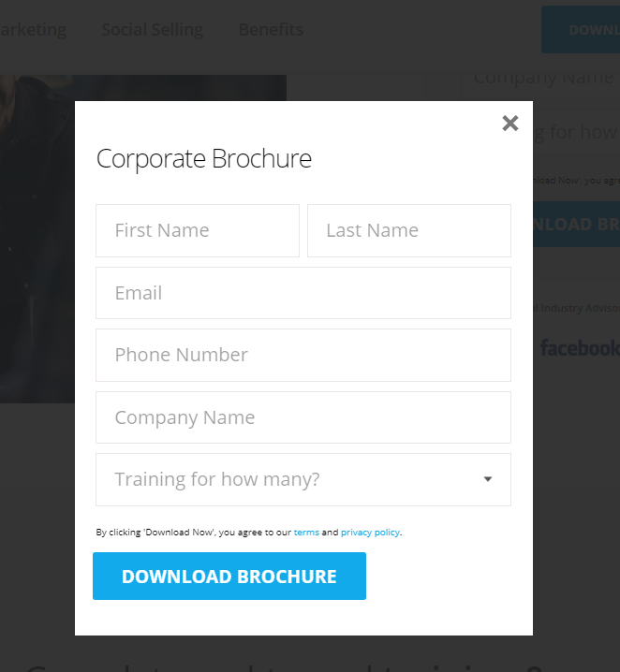
Task: Go to the Social Selling menu item
Action: (153, 30)
